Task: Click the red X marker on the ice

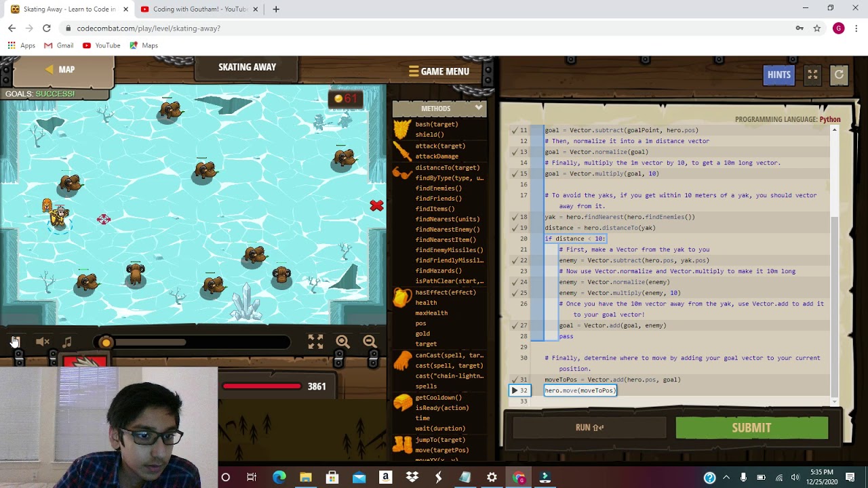Action: pos(376,205)
